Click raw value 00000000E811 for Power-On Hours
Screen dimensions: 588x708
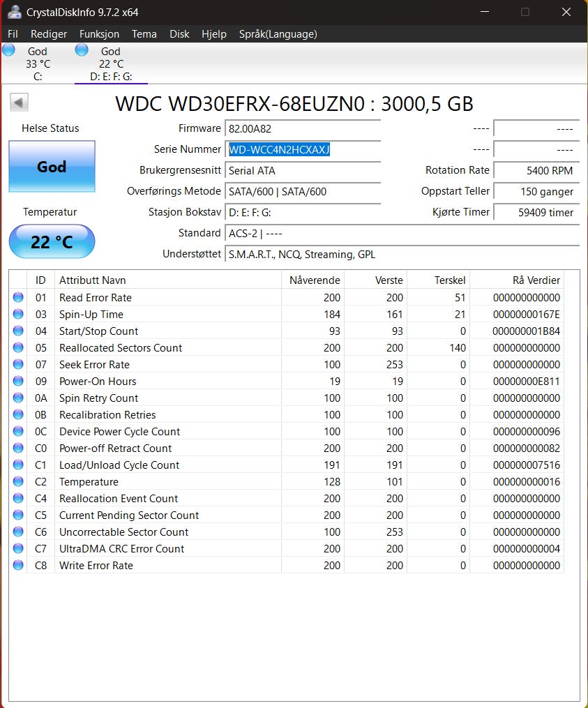click(x=526, y=381)
